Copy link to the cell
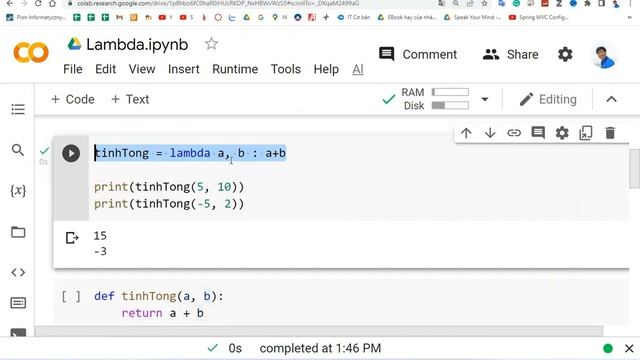The width and height of the screenshot is (640, 360). click(514, 133)
